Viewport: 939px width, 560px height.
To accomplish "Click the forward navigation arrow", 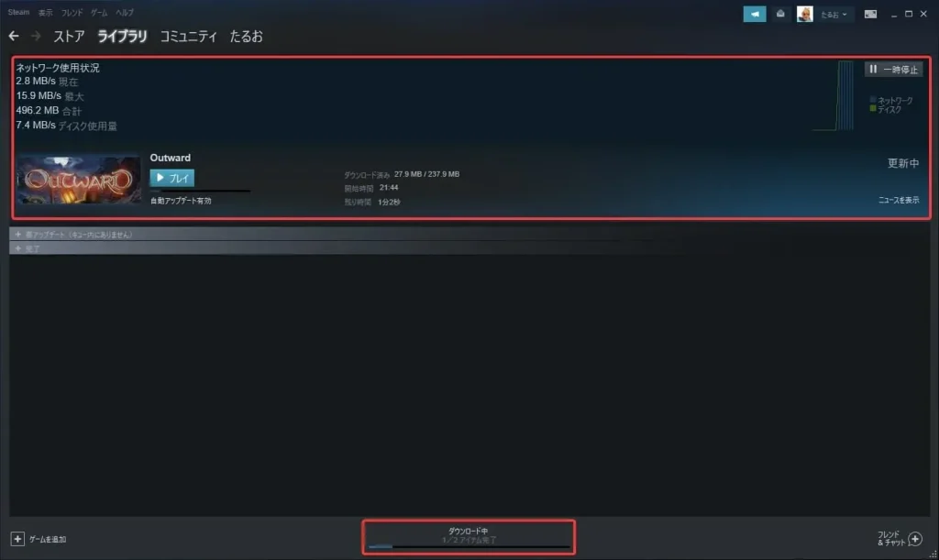I will point(36,37).
